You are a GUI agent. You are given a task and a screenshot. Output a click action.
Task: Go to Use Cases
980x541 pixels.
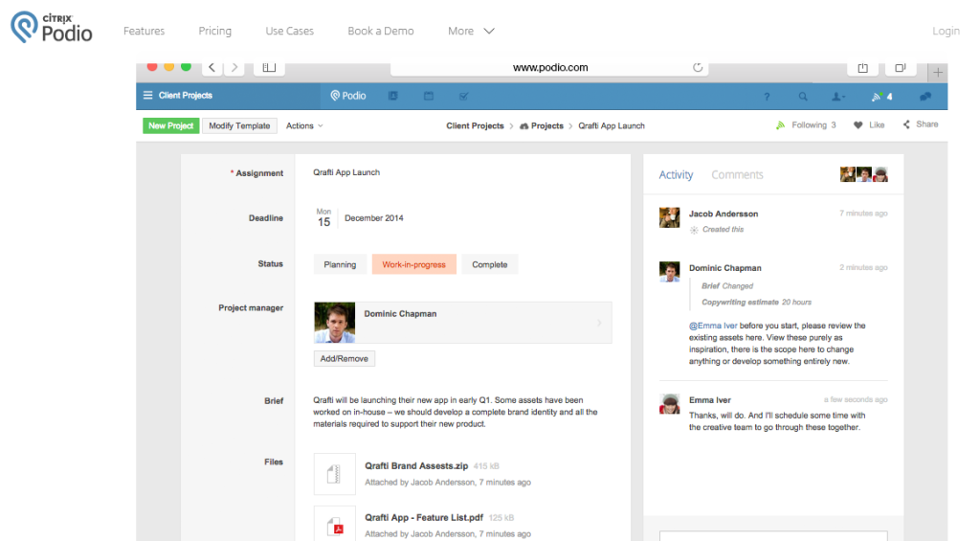point(289,31)
